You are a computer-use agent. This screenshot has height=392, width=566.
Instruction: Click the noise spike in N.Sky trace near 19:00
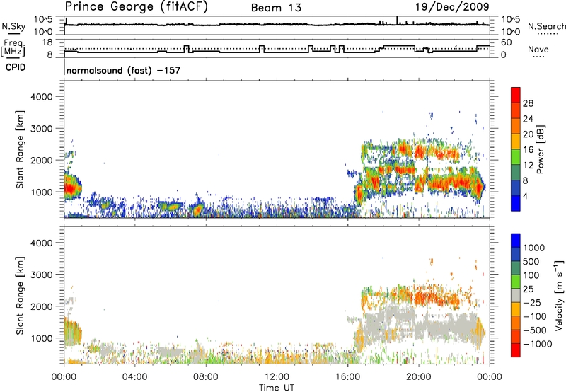397,21
